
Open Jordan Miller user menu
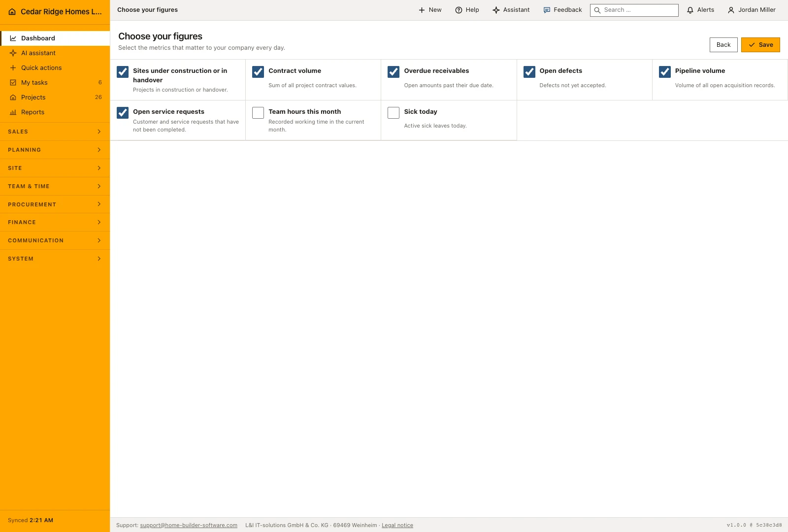pos(752,10)
